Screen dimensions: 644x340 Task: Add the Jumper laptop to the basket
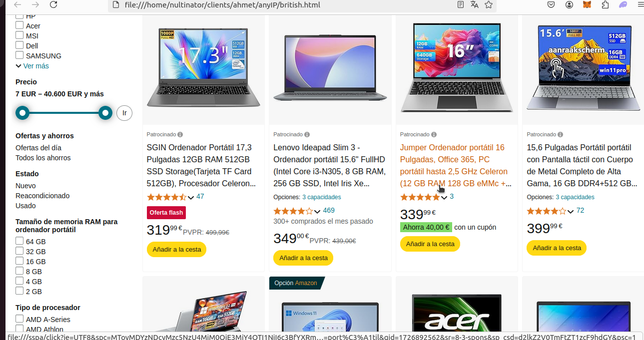430,244
